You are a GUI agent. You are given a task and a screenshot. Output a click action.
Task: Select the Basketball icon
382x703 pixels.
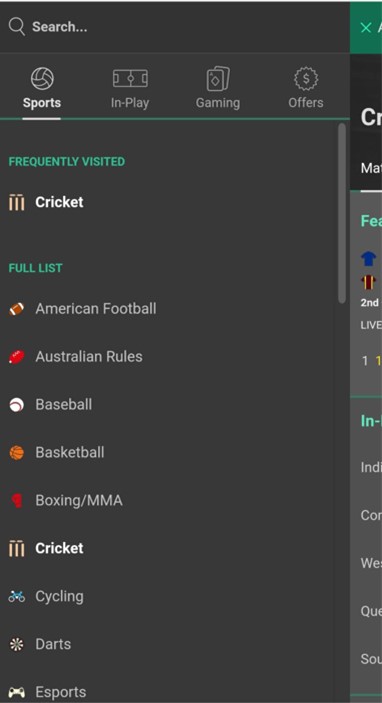[x=17, y=453]
